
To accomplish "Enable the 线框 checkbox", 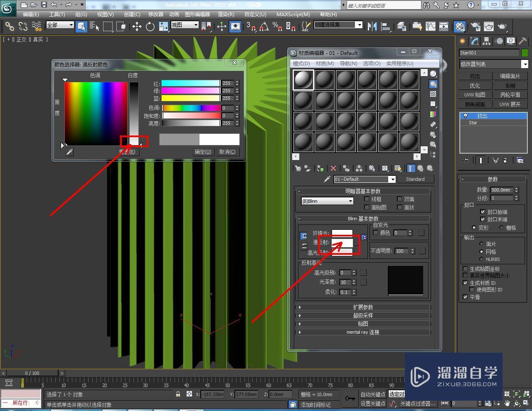I will click(367, 199).
